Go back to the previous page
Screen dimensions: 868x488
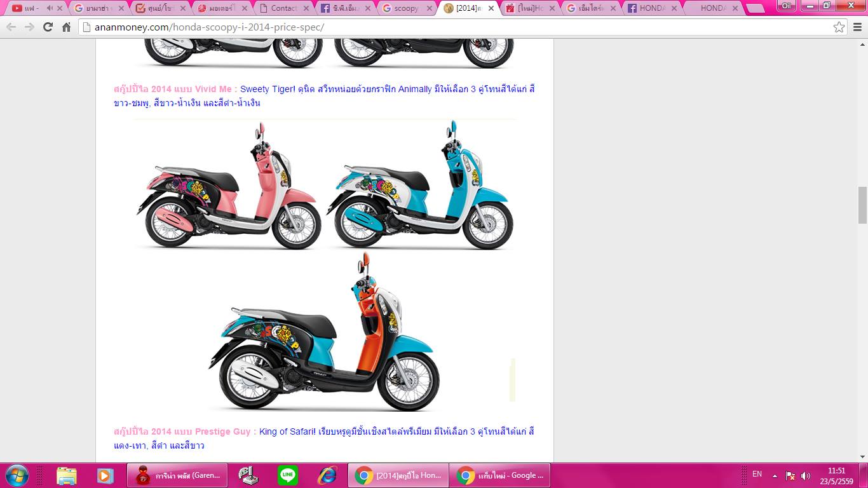coord(11,27)
